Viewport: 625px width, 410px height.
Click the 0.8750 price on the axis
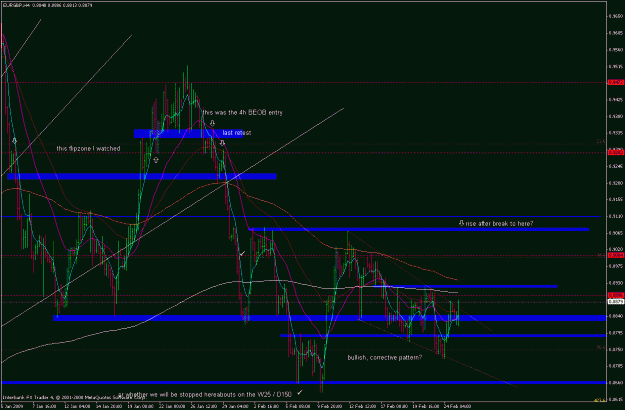[616, 349]
